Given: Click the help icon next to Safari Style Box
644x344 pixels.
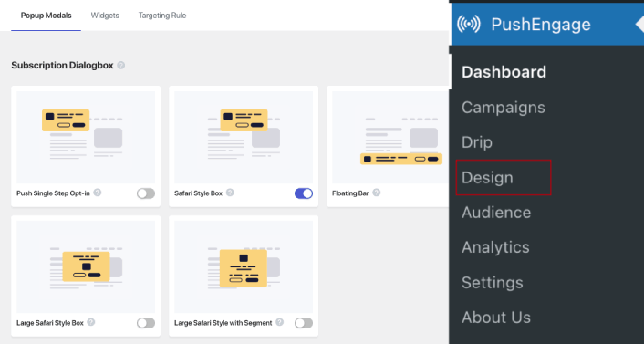Looking at the screenshot, I should [230, 193].
